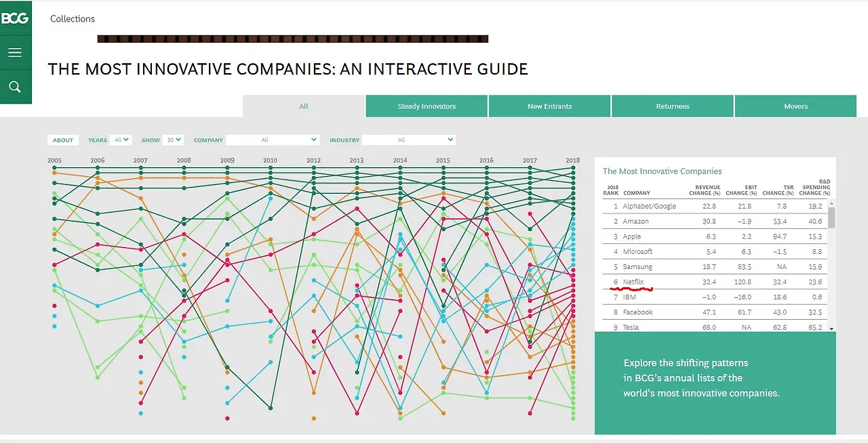Click the table scrollbar thumb
The image size is (868, 443).
pyautogui.click(x=831, y=217)
